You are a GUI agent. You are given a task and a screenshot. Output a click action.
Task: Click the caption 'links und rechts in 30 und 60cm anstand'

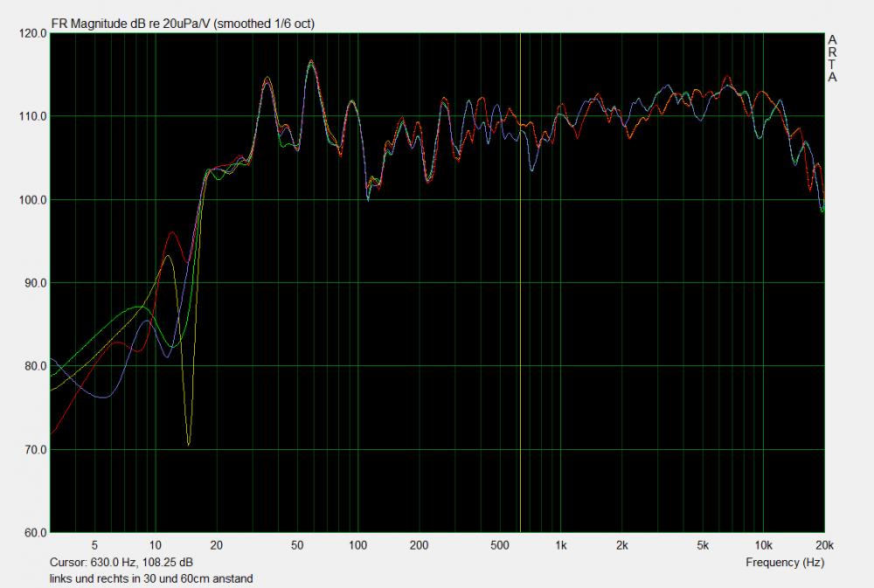click(152, 578)
